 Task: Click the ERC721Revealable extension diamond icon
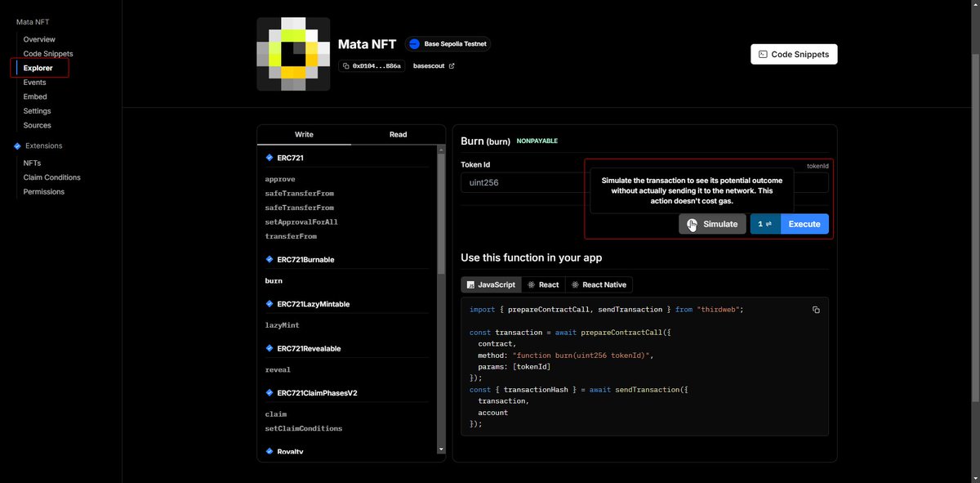pos(269,348)
